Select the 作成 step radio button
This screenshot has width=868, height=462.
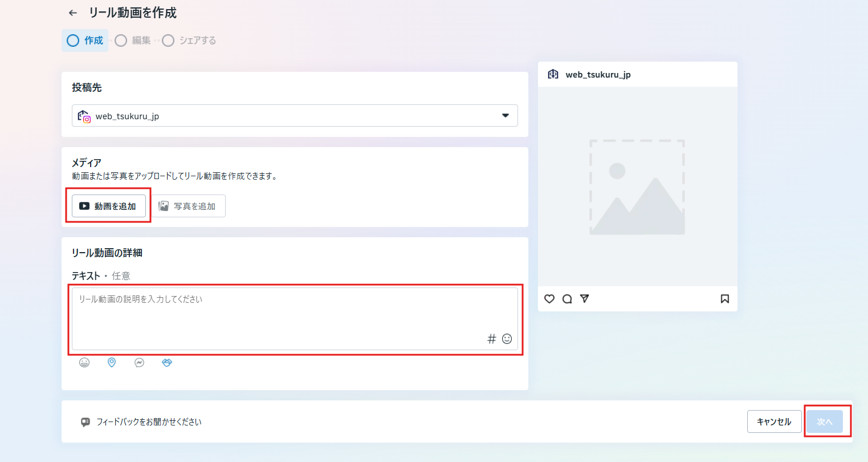point(72,40)
